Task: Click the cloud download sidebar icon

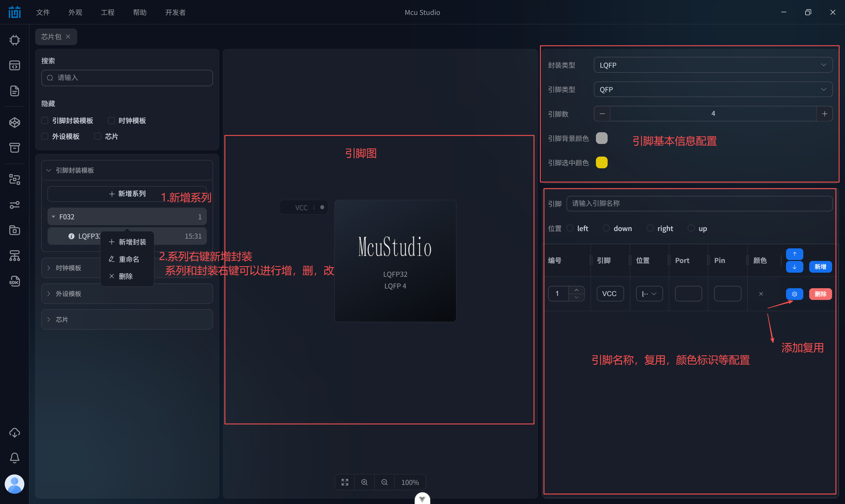Action: tap(14, 432)
